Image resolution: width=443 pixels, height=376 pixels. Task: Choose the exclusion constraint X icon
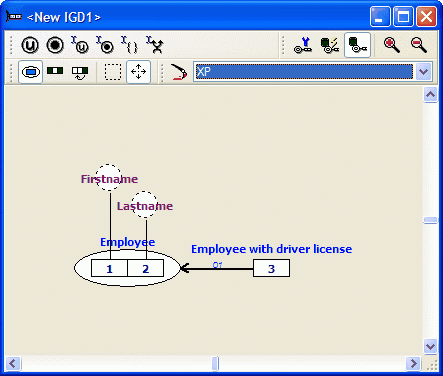point(155,45)
